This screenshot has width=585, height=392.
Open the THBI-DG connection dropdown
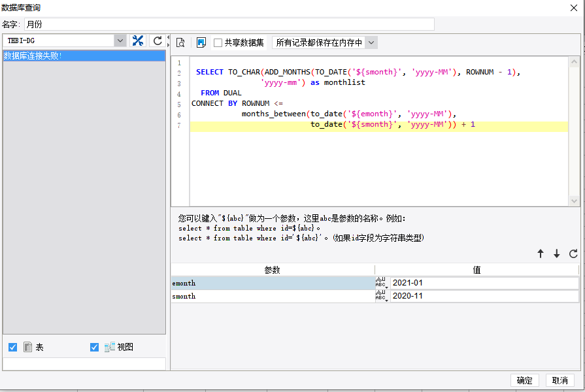pyautogui.click(x=120, y=41)
